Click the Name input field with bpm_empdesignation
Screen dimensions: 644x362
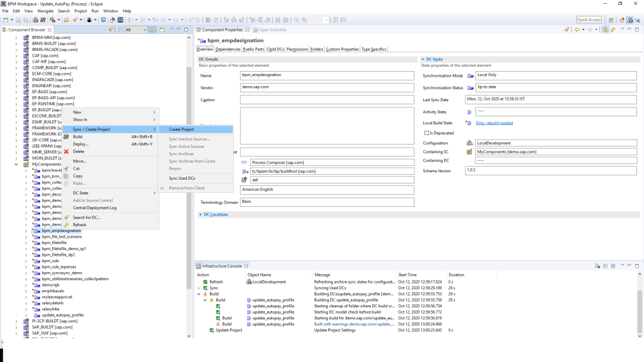pos(327,75)
